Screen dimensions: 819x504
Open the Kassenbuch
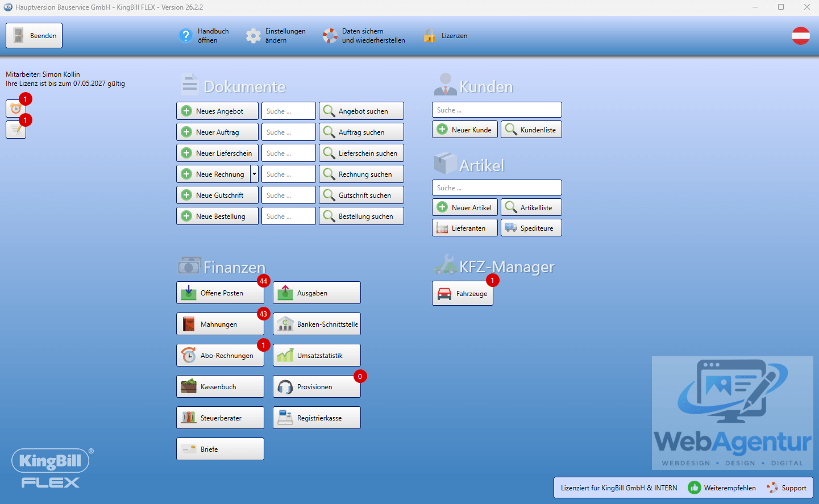[x=220, y=387]
